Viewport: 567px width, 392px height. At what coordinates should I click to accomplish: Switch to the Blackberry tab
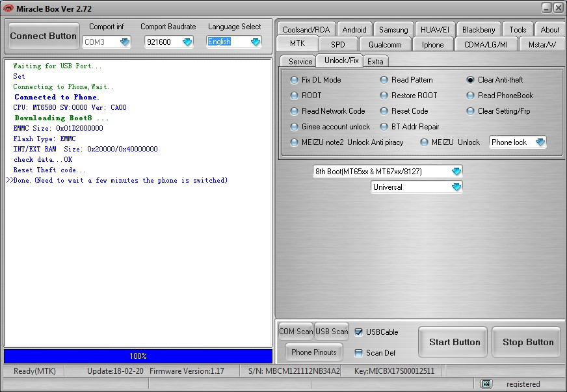click(479, 30)
